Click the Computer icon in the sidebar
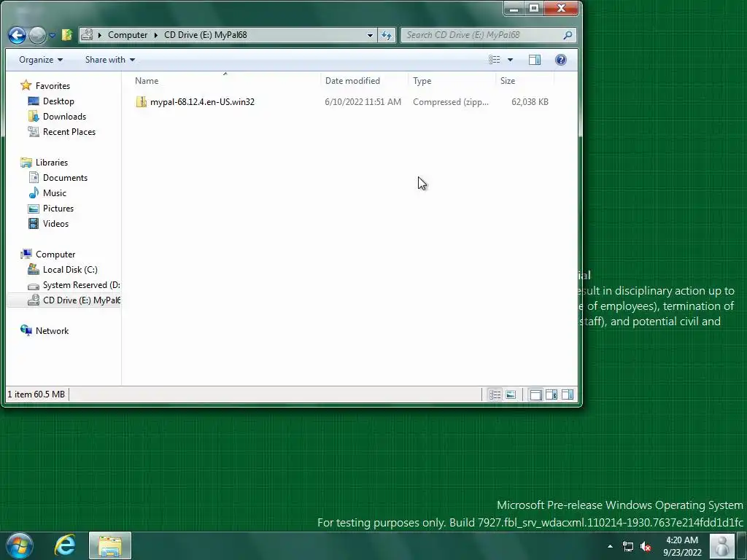Screen dimensions: 747x560 click(x=26, y=254)
